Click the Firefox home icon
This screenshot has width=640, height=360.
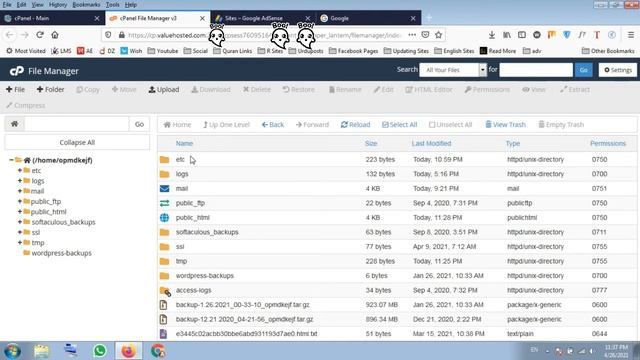(55, 35)
